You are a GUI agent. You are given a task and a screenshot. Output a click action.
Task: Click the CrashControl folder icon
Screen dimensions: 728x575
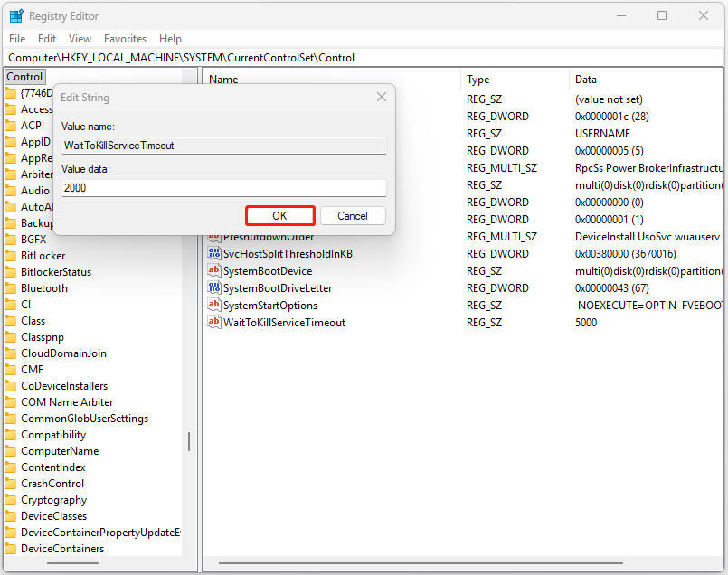(x=10, y=483)
